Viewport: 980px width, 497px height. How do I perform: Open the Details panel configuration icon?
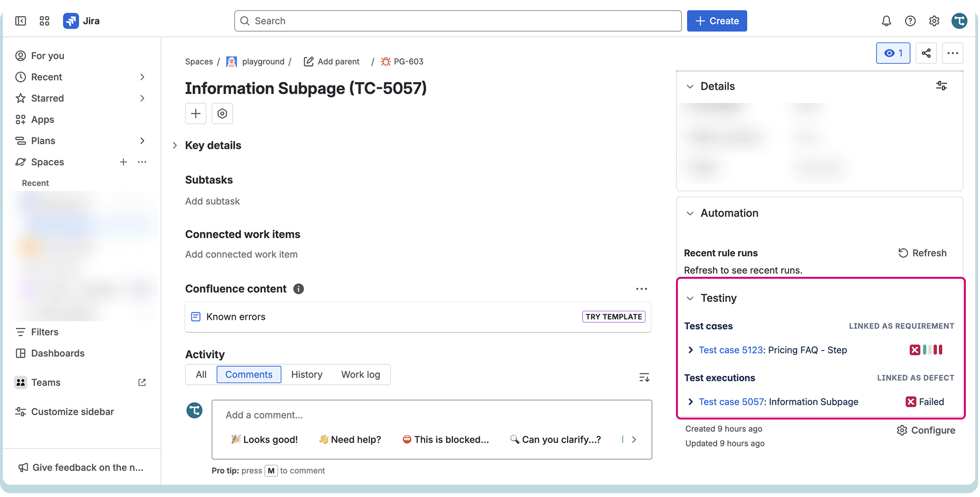point(942,86)
